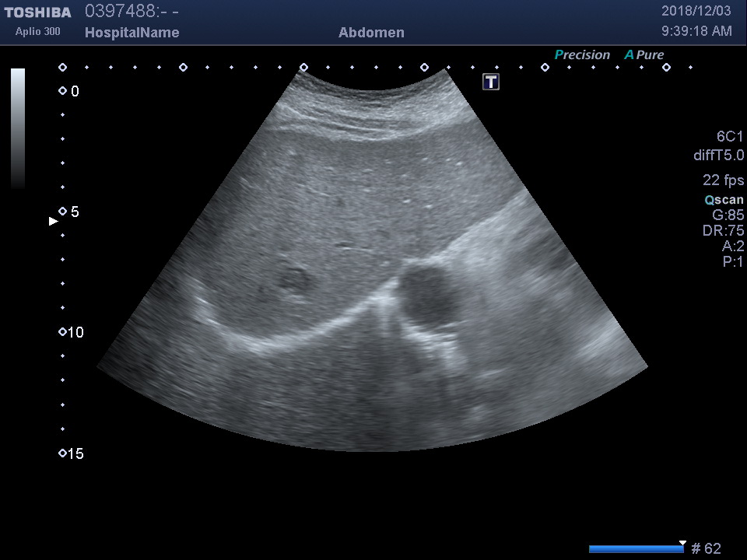The height and width of the screenshot is (560, 747).
Task: Click the Aplio 300 model label
Action: (37, 31)
